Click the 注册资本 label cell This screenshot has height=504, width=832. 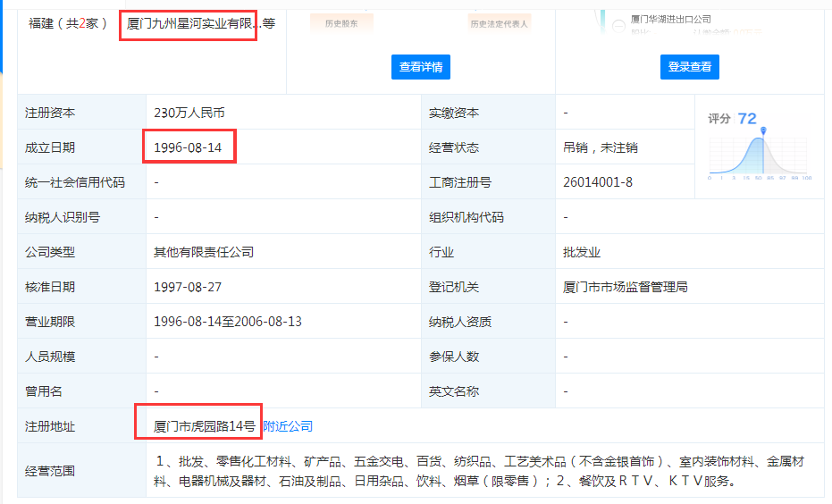pyautogui.click(x=81, y=113)
